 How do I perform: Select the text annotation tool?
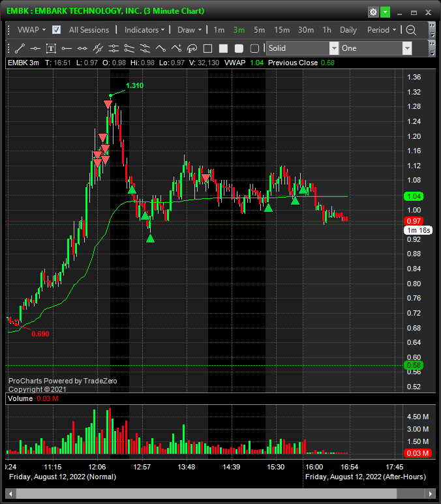click(51, 48)
